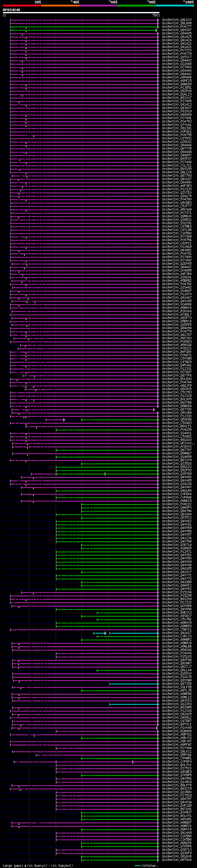
Task: Choose hit UniRef100_B9RN67
Action: click(x=177, y=454)
